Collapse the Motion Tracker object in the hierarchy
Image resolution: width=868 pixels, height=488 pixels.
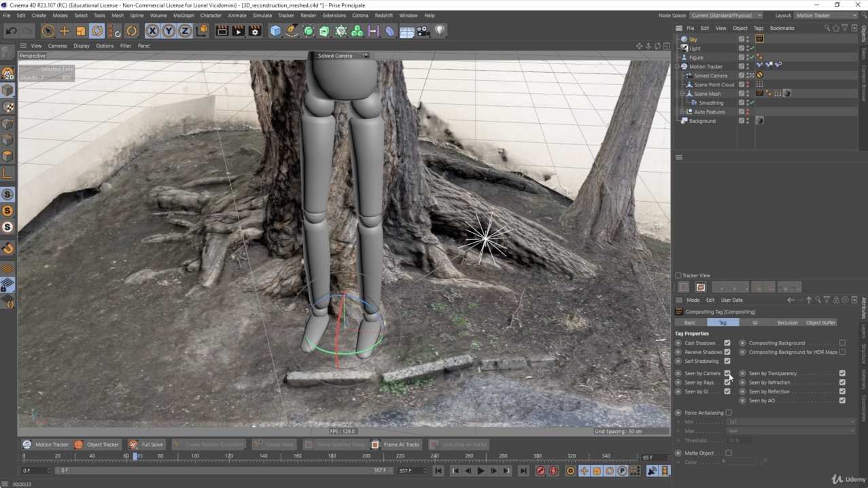click(x=676, y=66)
